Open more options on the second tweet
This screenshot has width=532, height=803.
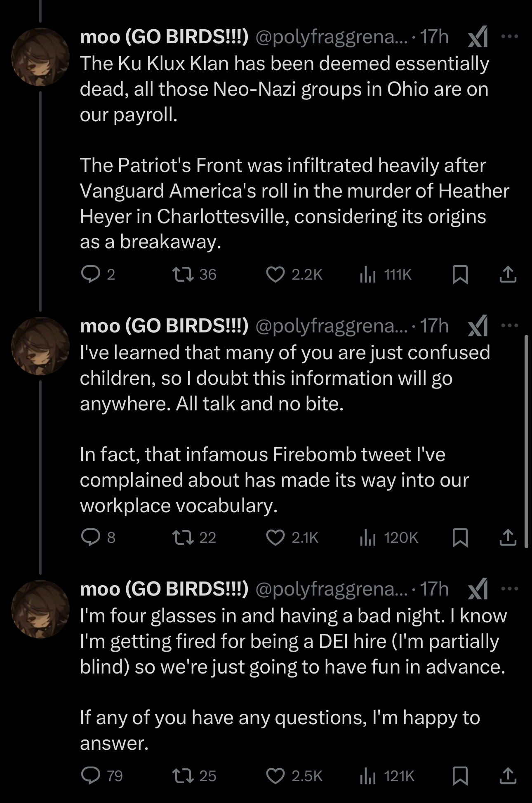pos(510,325)
